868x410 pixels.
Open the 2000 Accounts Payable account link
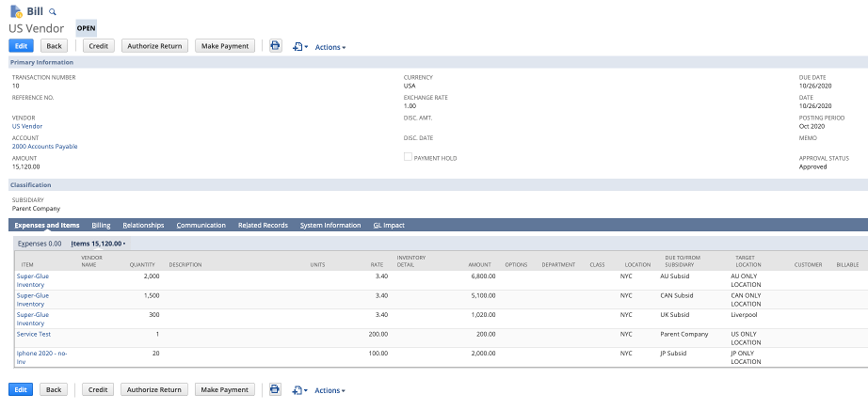[x=44, y=147]
